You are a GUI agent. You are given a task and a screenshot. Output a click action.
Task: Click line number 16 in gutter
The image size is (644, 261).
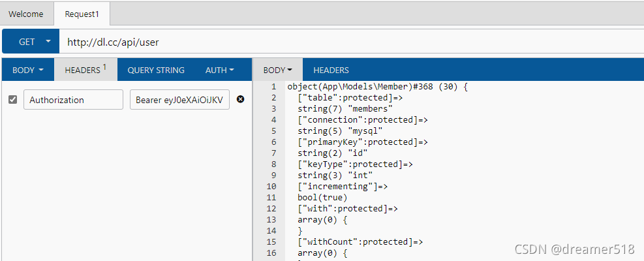[271, 253]
